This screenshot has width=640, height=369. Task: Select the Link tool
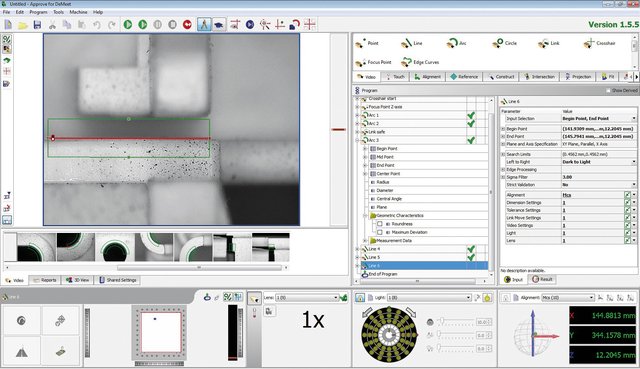click(x=549, y=43)
